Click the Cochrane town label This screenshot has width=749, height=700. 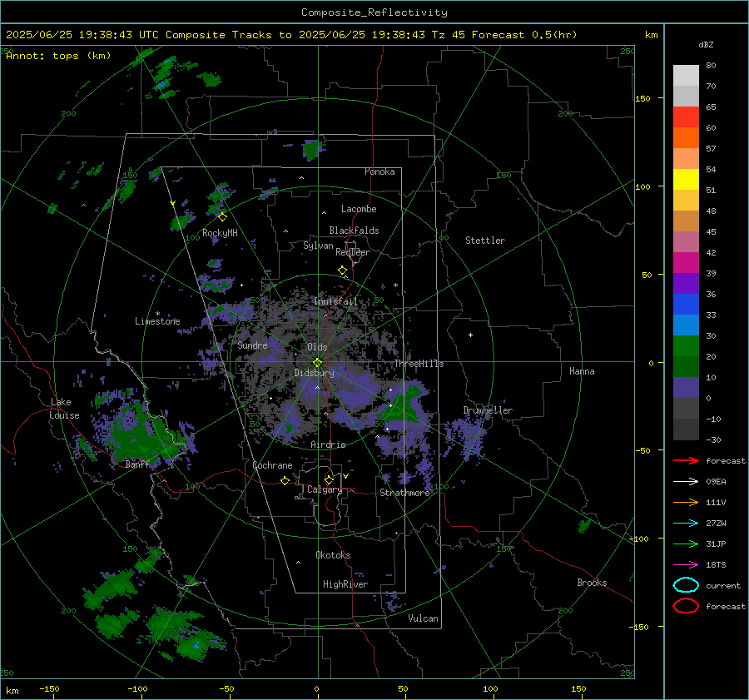[x=272, y=465]
